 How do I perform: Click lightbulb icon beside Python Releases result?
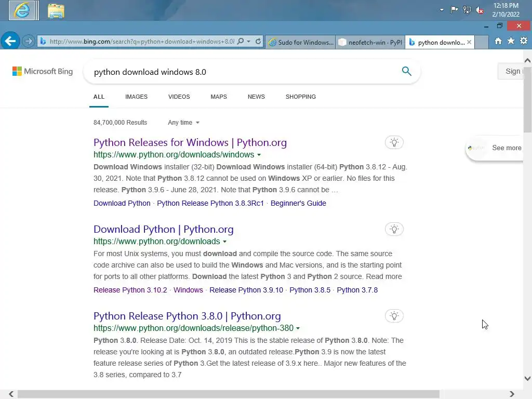(x=394, y=142)
